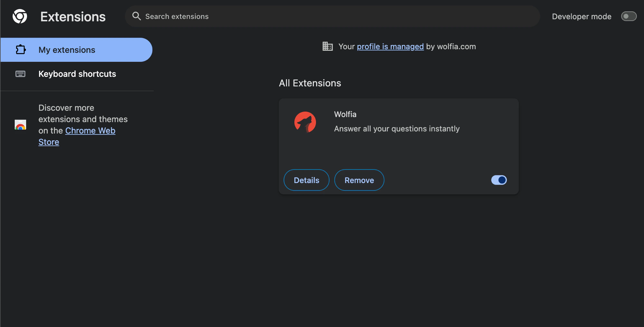Screen dimensions: 644x327
Task: Click the puzzle piece extensions icon
Action: pyautogui.click(x=21, y=50)
